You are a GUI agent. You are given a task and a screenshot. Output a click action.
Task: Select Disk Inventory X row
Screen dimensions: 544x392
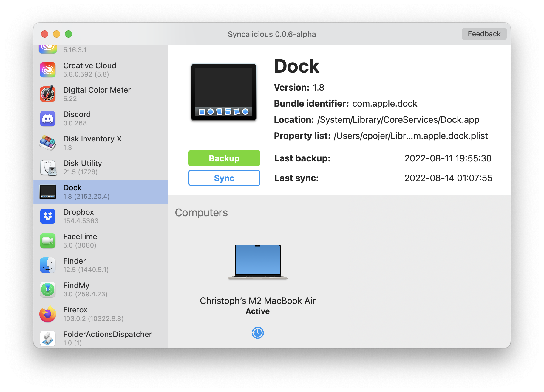pos(101,143)
